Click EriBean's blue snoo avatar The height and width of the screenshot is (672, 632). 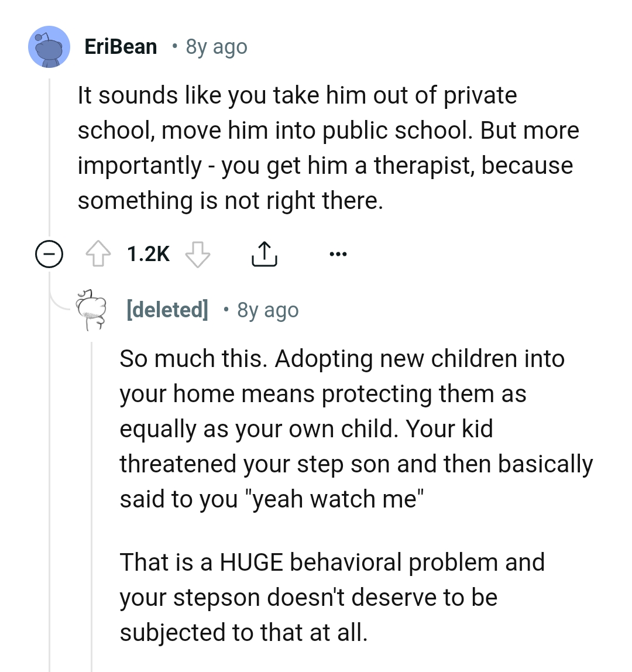49,46
